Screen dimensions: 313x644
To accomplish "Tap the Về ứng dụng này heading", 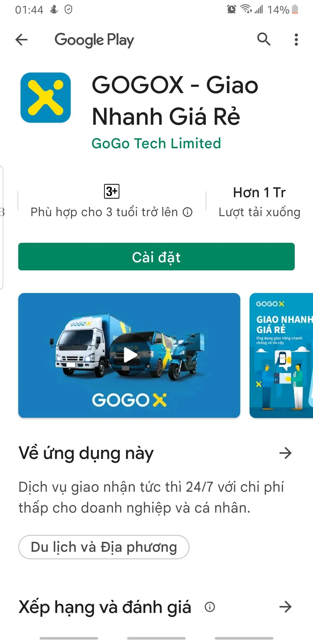I will pyautogui.click(x=86, y=453).
